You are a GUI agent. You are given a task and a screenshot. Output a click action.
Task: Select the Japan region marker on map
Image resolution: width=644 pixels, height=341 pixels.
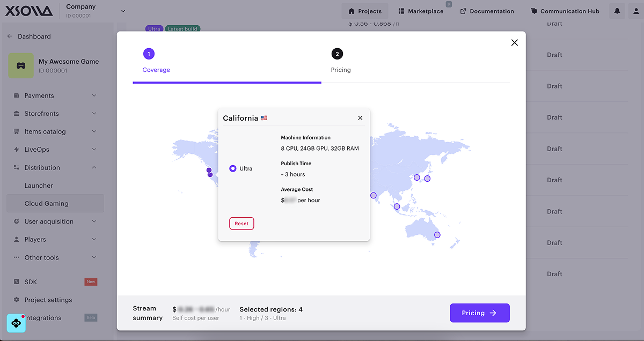point(427,179)
